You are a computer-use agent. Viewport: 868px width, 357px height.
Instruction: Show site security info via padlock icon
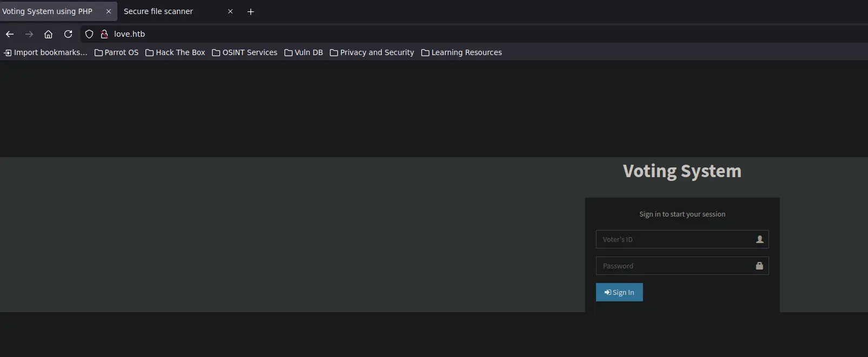pos(104,34)
